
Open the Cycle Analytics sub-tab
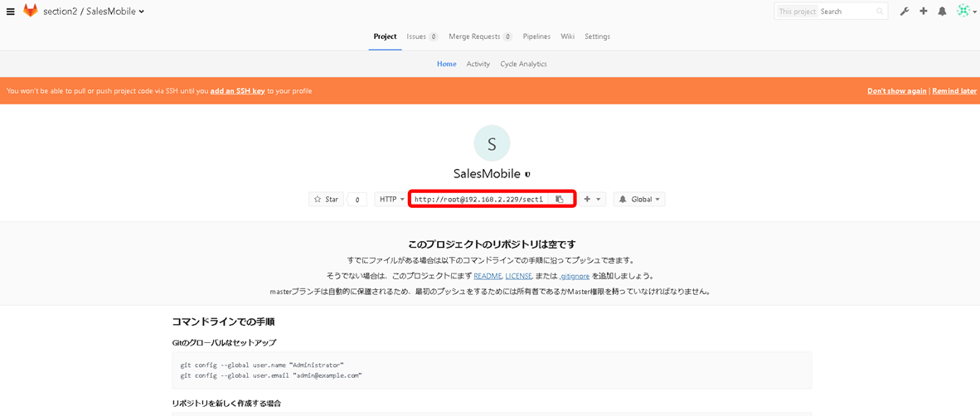[x=524, y=64]
